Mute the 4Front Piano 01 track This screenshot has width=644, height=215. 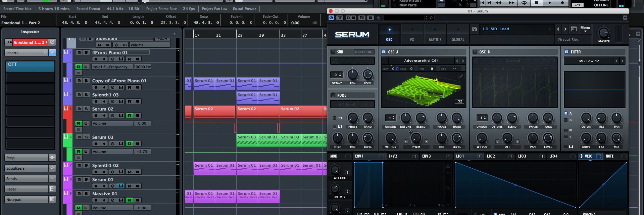coord(79,52)
